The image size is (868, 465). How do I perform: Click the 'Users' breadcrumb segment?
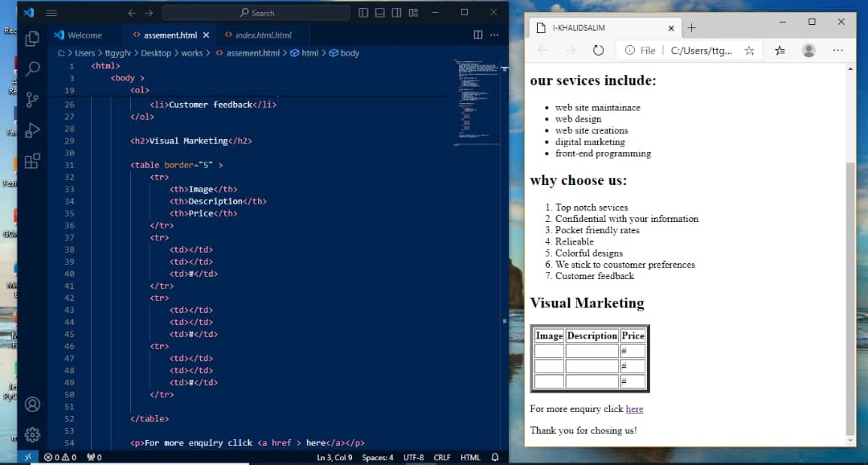(84, 53)
